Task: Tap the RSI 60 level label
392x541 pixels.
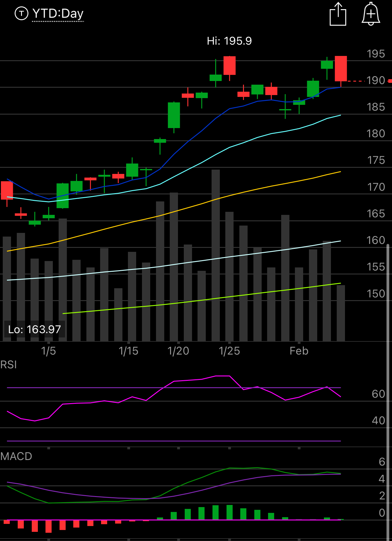Action: pos(379,394)
